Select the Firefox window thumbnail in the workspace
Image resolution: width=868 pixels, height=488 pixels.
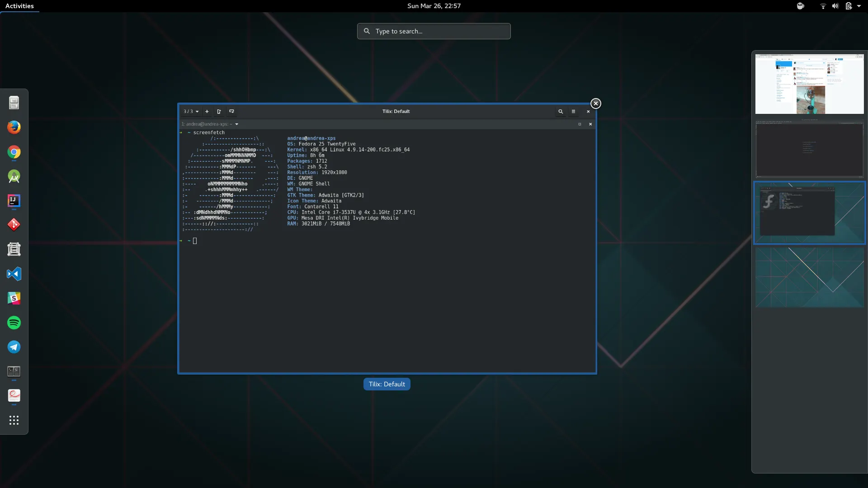tap(809, 84)
